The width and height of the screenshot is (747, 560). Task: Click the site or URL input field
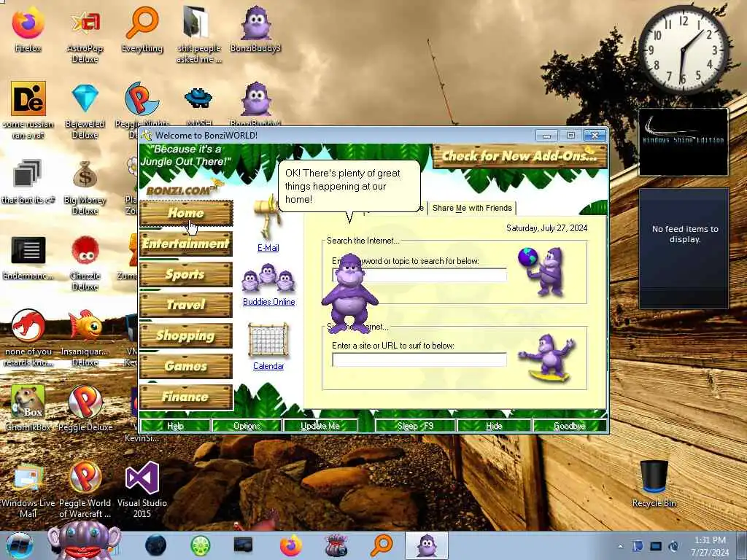coord(419,359)
